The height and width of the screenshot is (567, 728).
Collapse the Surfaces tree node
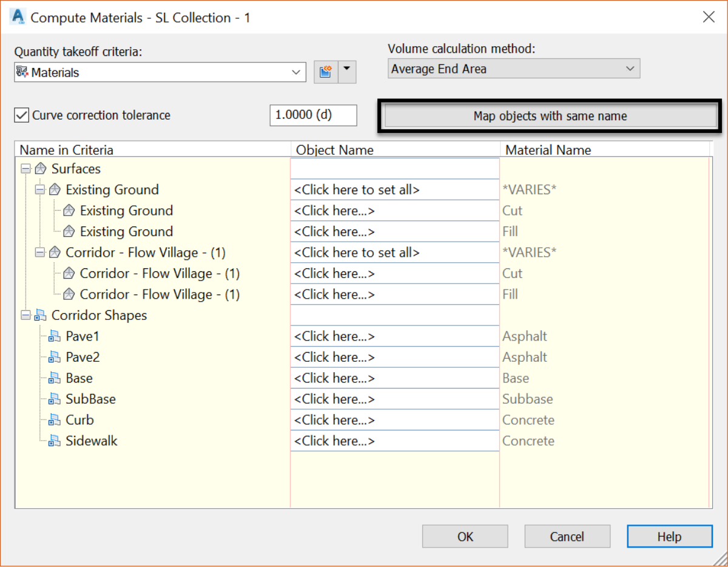25,169
